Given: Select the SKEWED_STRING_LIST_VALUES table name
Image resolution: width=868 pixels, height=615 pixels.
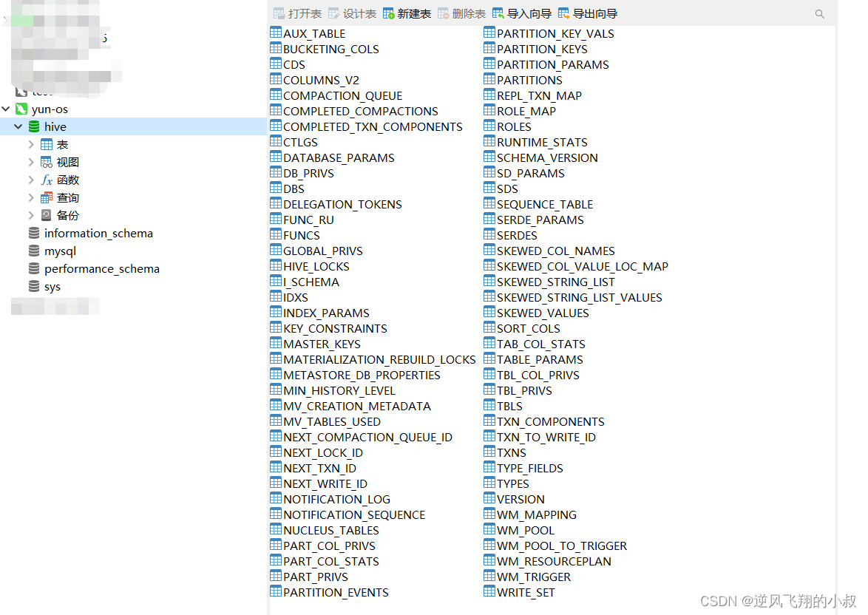Looking at the screenshot, I should tap(580, 297).
